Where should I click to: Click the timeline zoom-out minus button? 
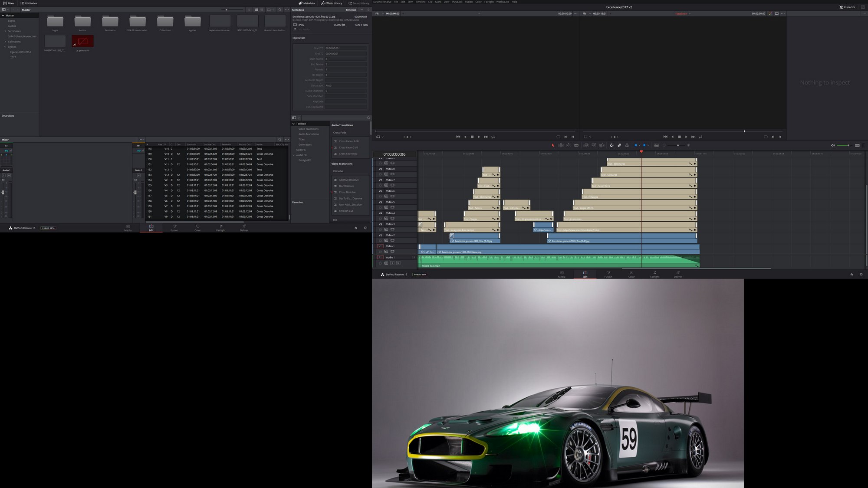pos(664,145)
